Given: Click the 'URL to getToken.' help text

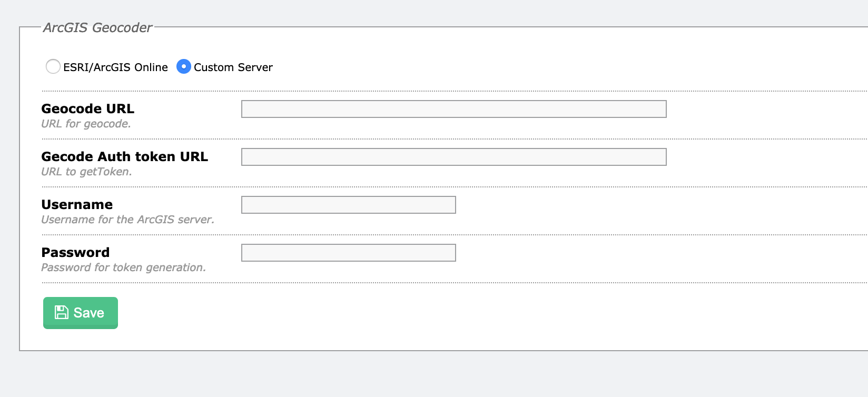Looking at the screenshot, I should (x=87, y=172).
